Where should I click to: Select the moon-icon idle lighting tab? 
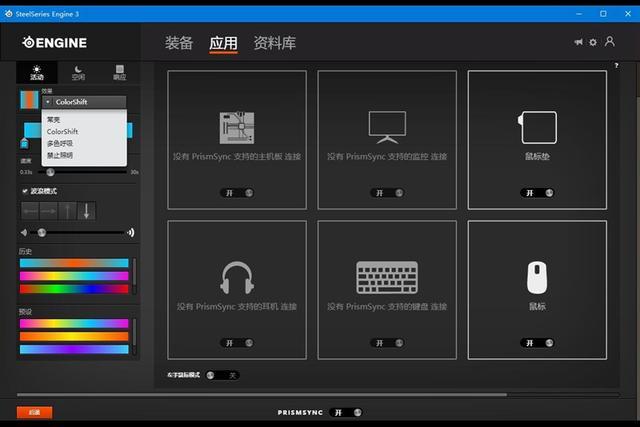(x=78, y=72)
